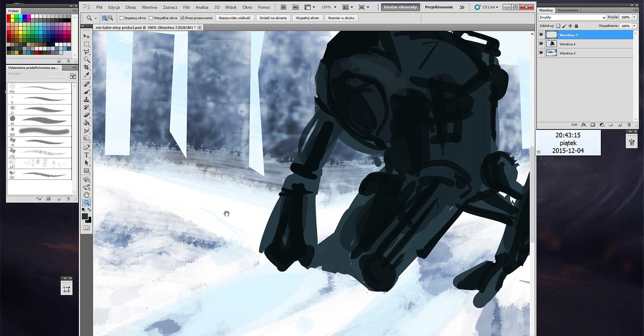The image size is (644, 336).
Task: Switch to the Dopasowania tab
Action: coord(568,10)
